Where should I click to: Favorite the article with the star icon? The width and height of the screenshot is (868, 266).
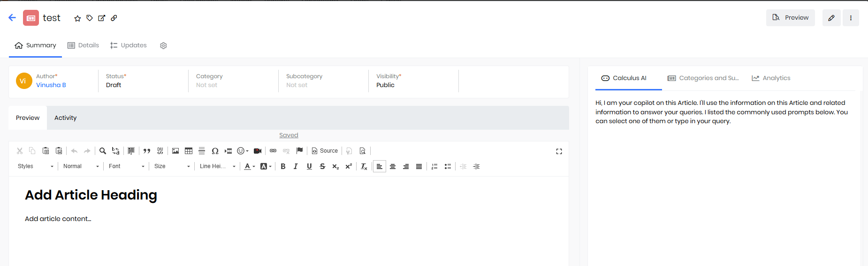click(x=77, y=18)
